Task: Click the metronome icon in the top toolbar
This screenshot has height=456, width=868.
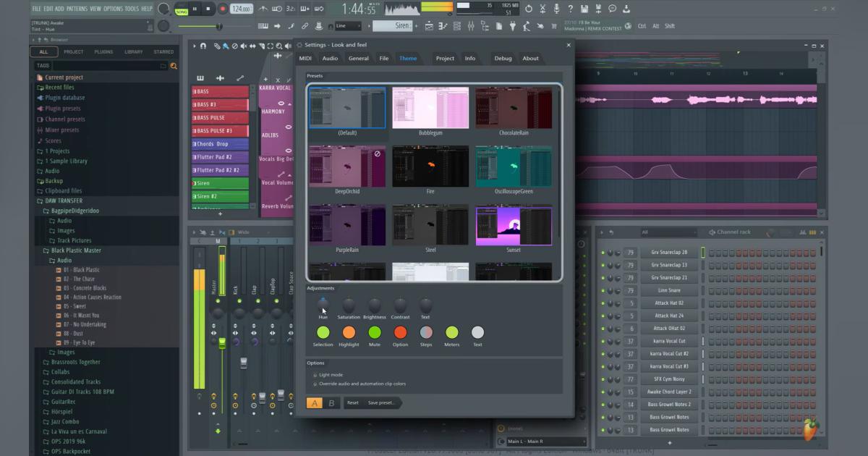Action: click(263, 9)
